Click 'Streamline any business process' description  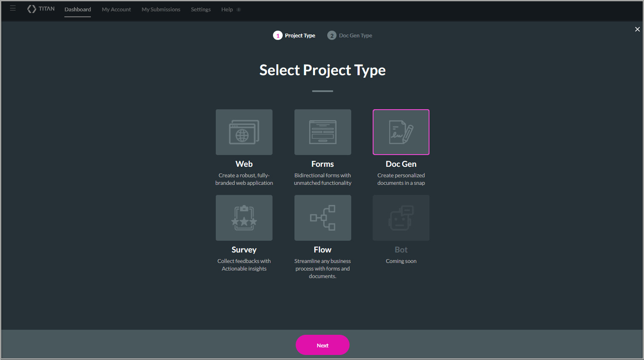323,269
